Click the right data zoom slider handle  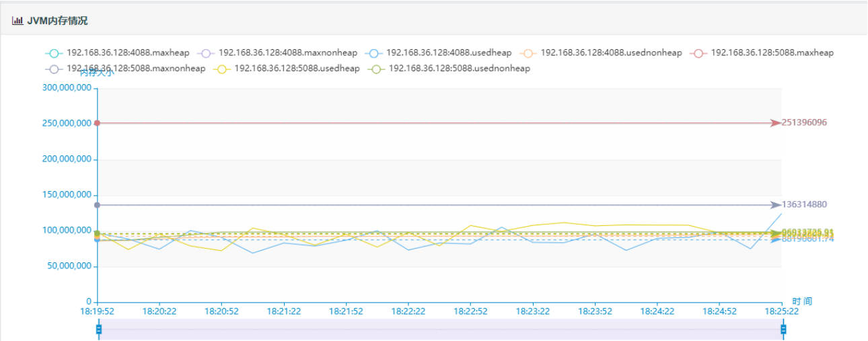point(783,329)
